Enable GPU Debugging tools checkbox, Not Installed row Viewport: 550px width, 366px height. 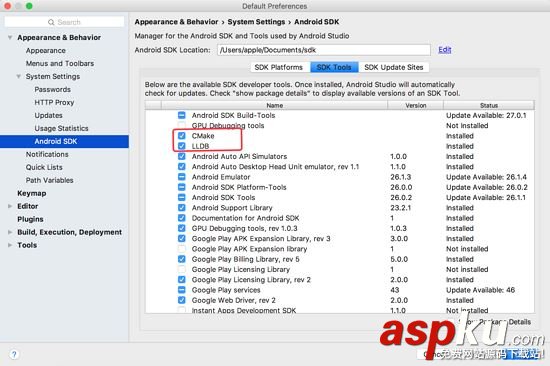182,125
